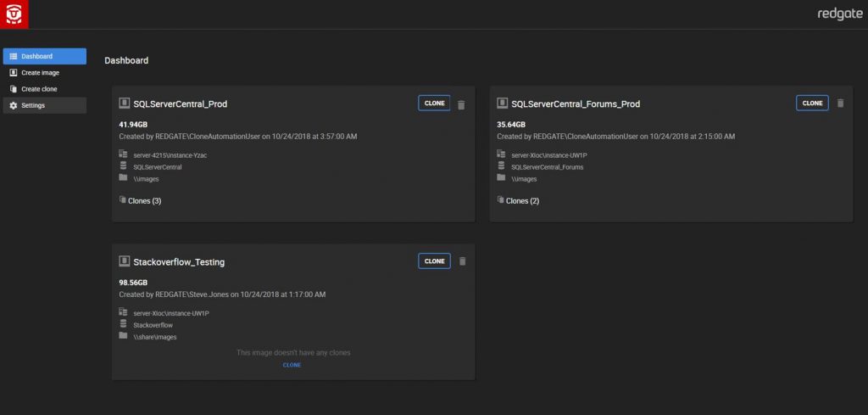Clone the SQLServerCentral_Forums_Prod image

pyautogui.click(x=812, y=103)
